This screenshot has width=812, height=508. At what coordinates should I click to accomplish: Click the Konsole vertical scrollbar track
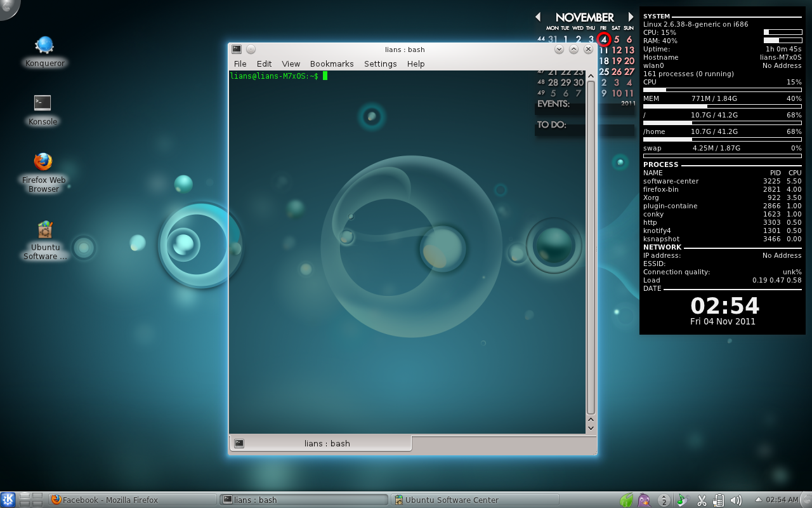point(591,248)
